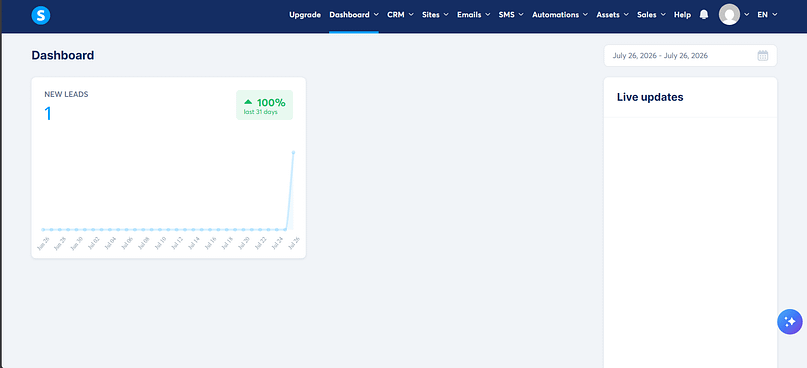Image resolution: width=807 pixels, height=368 pixels.
Task: Click the user avatar picture
Action: pyautogui.click(x=729, y=14)
